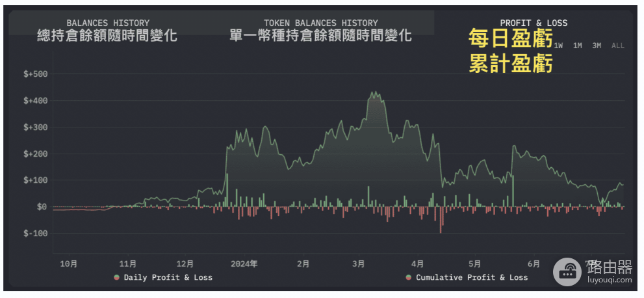This screenshot has height=298, width=644.
Task: Click the 2024年 date label
Action: tap(244, 264)
